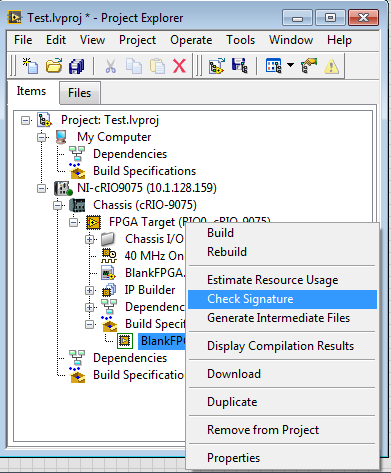Click the 40 MHz Onboard Clock icon
This screenshot has width=391, height=473.
coord(109,256)
